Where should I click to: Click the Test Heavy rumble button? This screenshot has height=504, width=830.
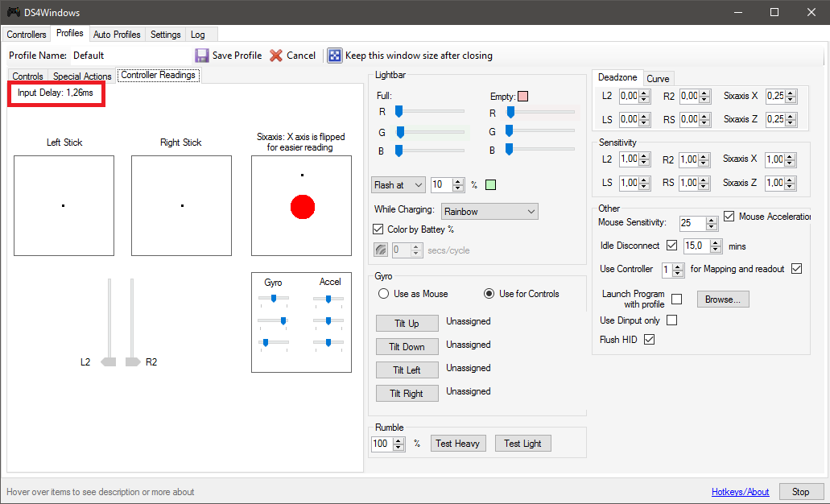click(x=458, y=443)
